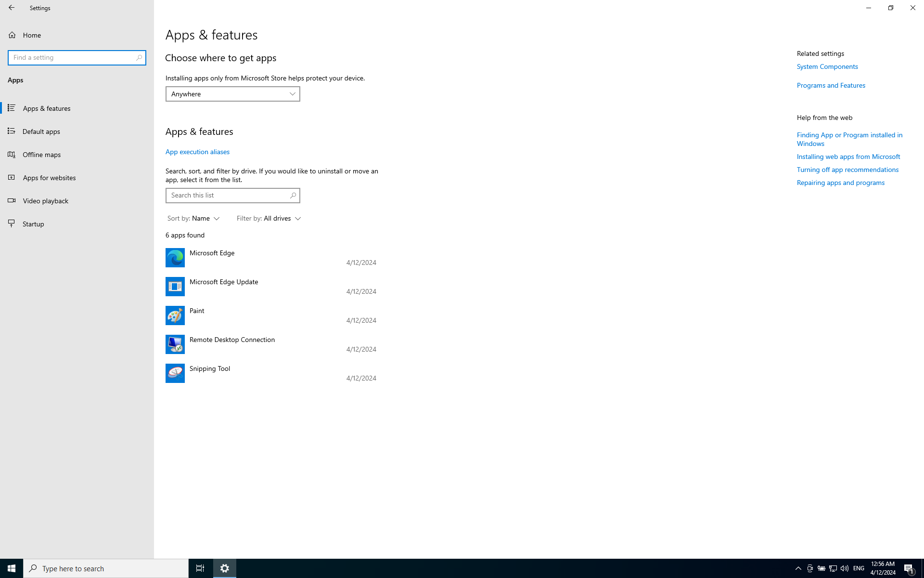Click the Microsoft Edge Update icon

click(x=175, y=286)
